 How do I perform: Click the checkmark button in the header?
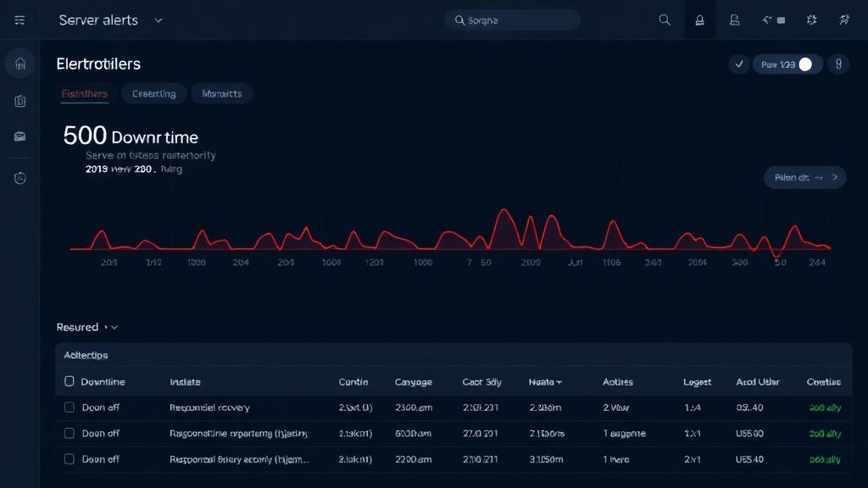click(x=740, y=64)
